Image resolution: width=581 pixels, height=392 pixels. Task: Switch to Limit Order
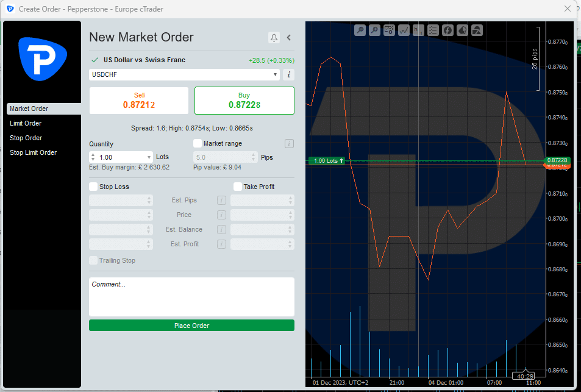pyautogui.click(x=26, y=123)
